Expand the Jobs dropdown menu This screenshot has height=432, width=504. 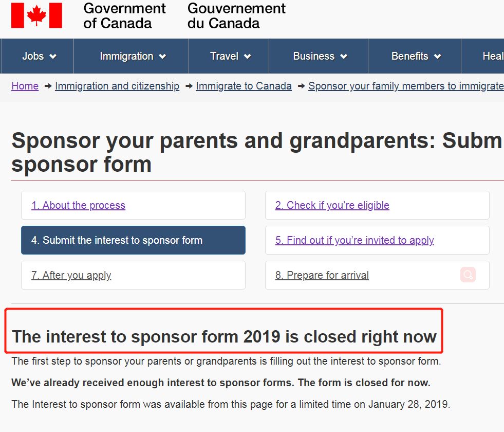[39, 56]
